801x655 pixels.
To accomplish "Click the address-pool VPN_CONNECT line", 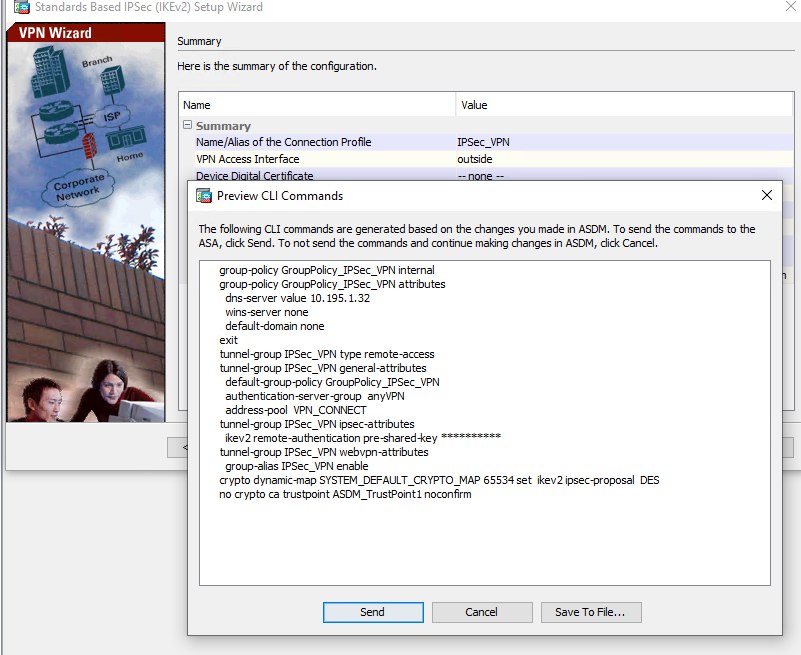I will coord(296,410).
